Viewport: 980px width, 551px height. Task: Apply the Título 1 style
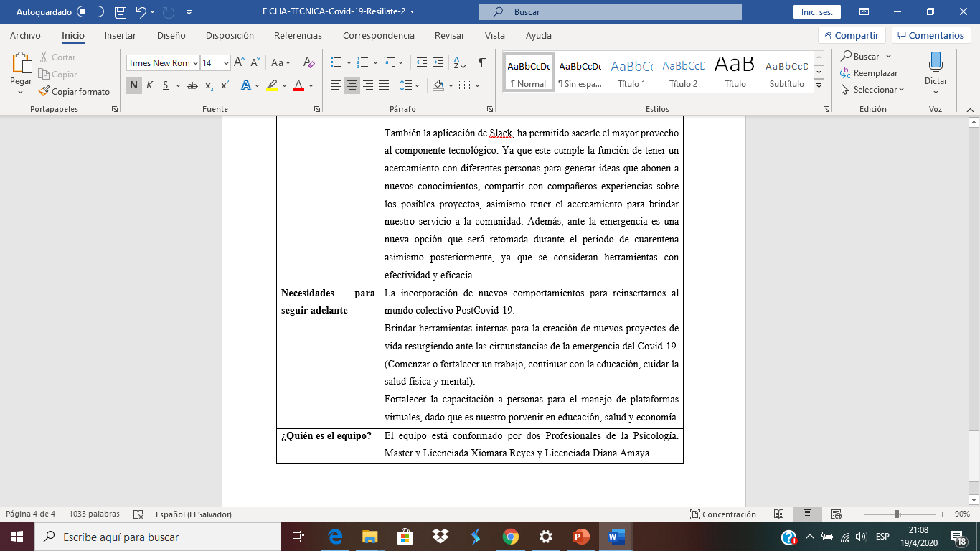[x=631, y=72]
